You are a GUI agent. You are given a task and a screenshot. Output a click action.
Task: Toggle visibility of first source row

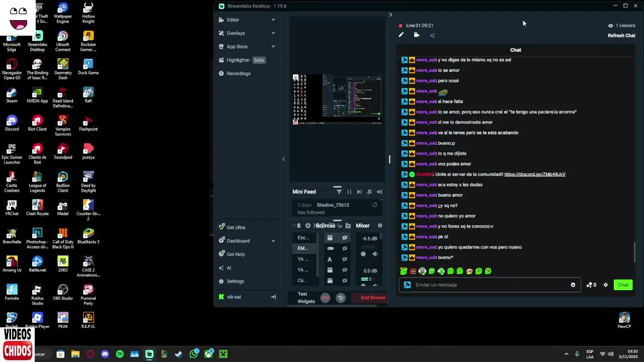tap(345, 238)
